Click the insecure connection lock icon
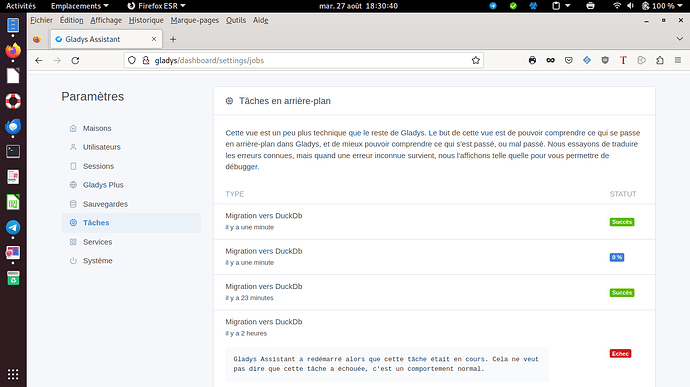This screenshot has width=690, height=387. 146,60
